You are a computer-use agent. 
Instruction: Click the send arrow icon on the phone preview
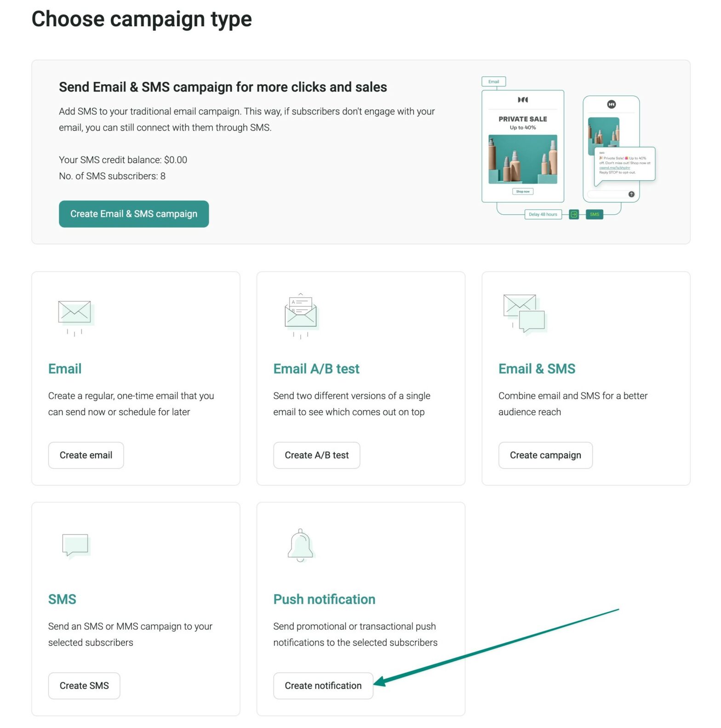point(632,195)
